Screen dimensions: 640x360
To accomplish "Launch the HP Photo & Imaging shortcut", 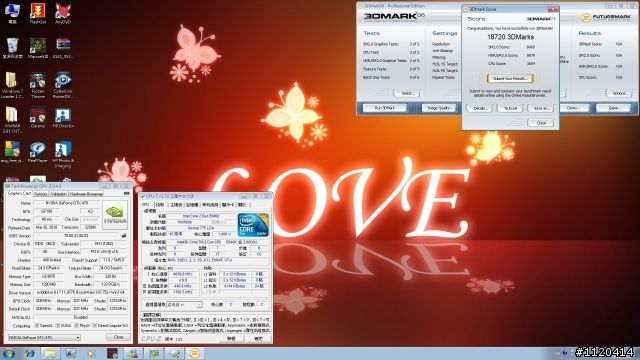I will click(x=63, y=154).
